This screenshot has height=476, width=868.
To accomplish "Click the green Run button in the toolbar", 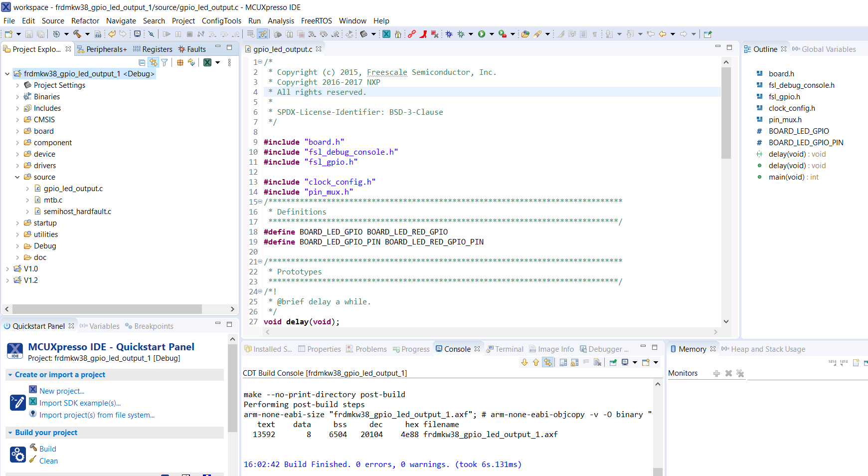I will tap(482, 34).
